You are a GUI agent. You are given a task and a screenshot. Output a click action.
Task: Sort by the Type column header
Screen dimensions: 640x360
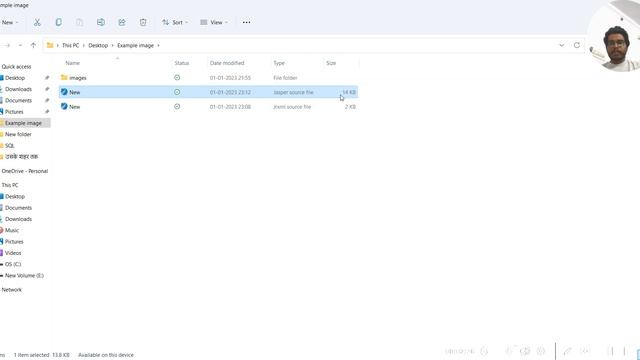(x=279, y=63)
